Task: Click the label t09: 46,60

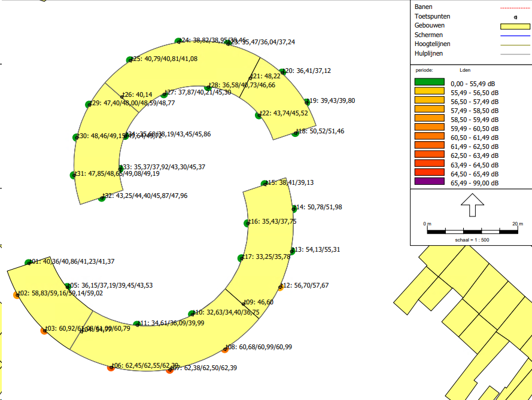Action: [x=259, y=302]
